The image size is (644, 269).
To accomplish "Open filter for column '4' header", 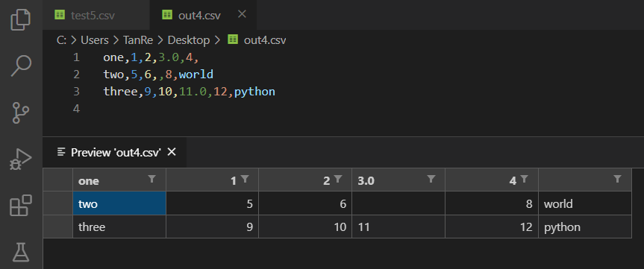I will pos(524,179).
